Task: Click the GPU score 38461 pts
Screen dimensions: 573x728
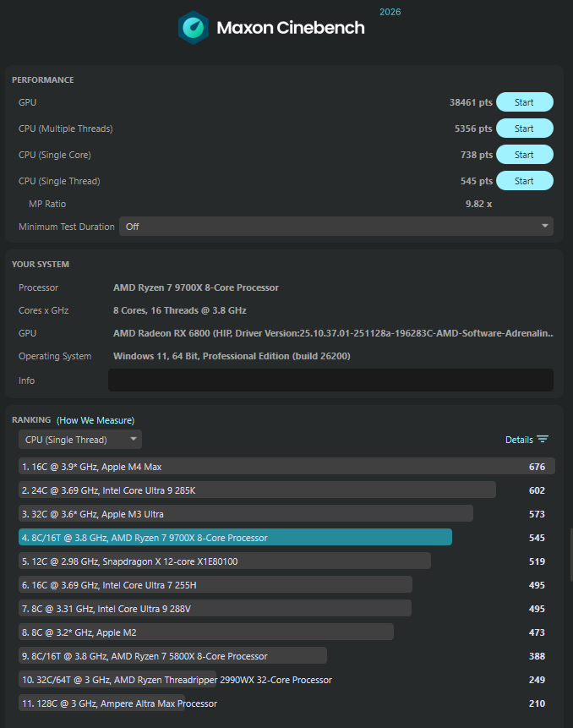Action: coord(471,102)
